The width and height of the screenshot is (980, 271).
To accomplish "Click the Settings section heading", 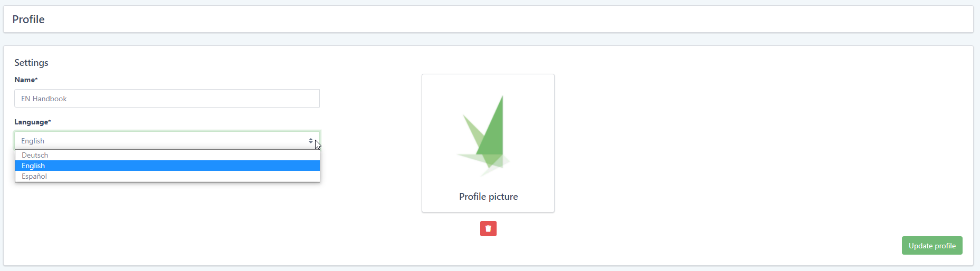I will click(31, 63).
